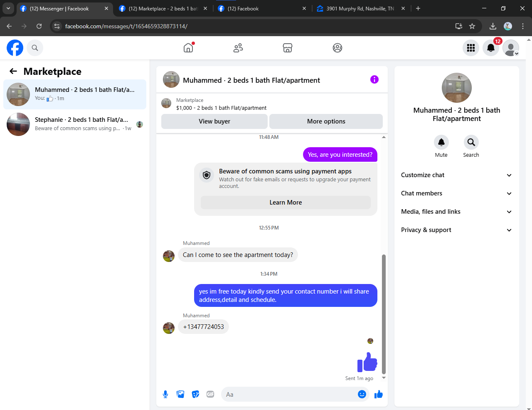
Task: Click Muhammed's avatar beside phone number message
Action: coord(169,328)
